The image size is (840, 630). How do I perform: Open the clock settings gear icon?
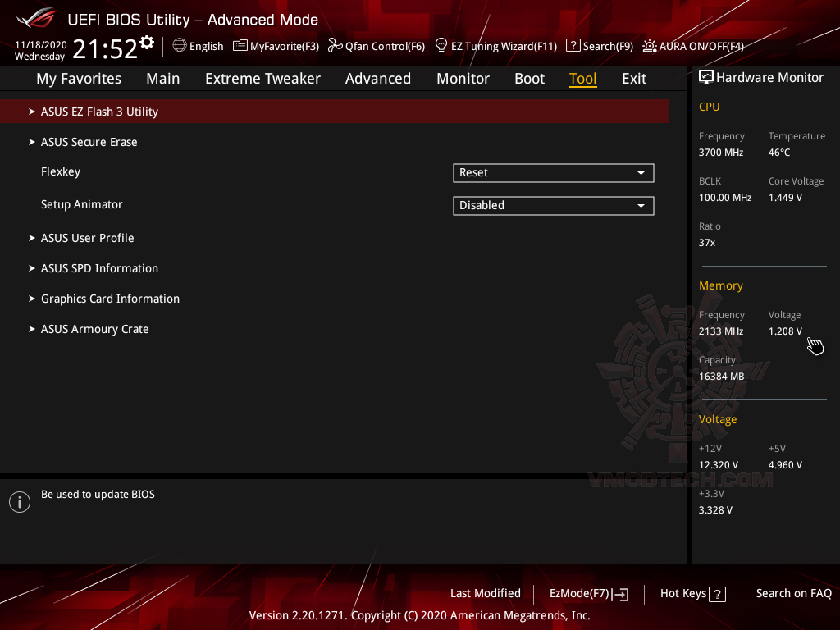pyautogui.click(x=147, y=43)
